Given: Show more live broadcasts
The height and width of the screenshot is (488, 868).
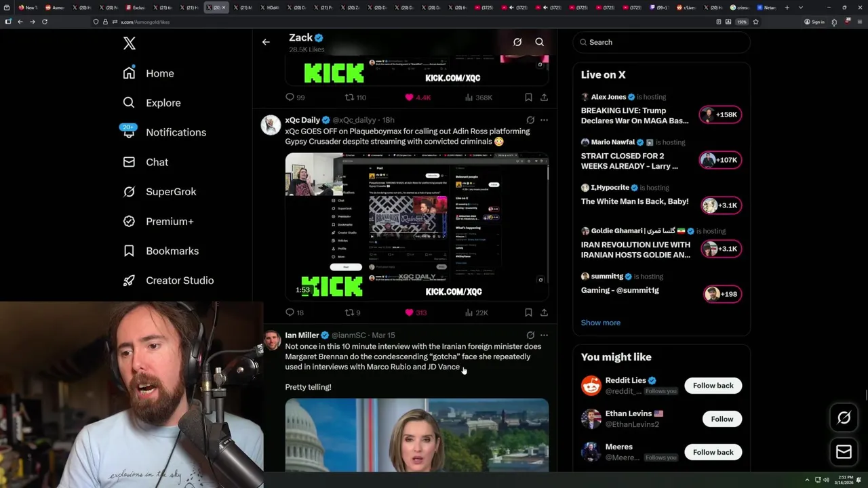Looking at the screenshot, I should [601, 323].
